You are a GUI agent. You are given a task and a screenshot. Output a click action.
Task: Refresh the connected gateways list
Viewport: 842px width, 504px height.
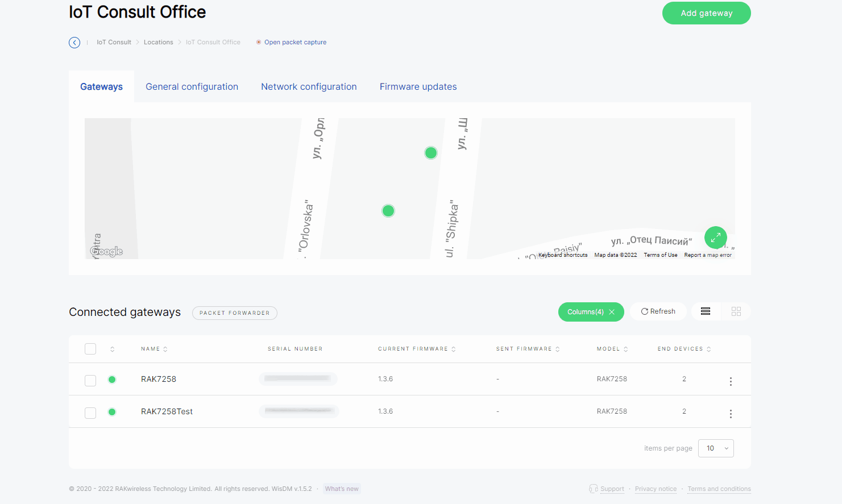tap(658, 311)
